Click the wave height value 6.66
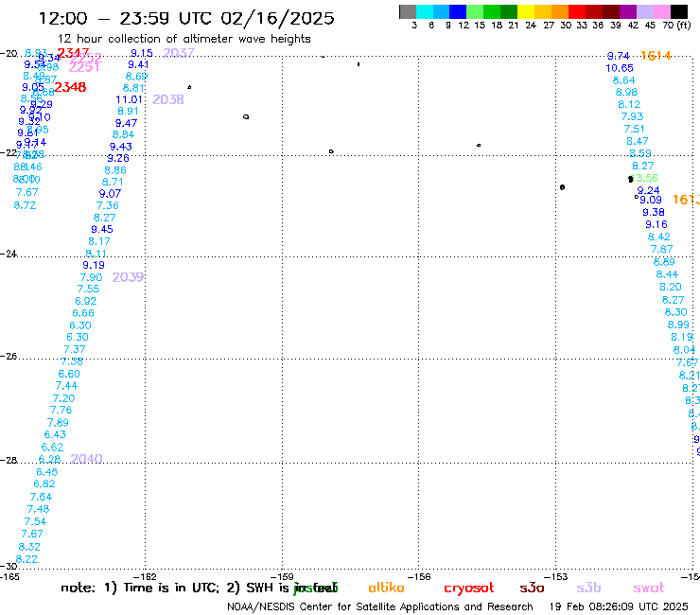700x615 pixels. pos(83,313)
